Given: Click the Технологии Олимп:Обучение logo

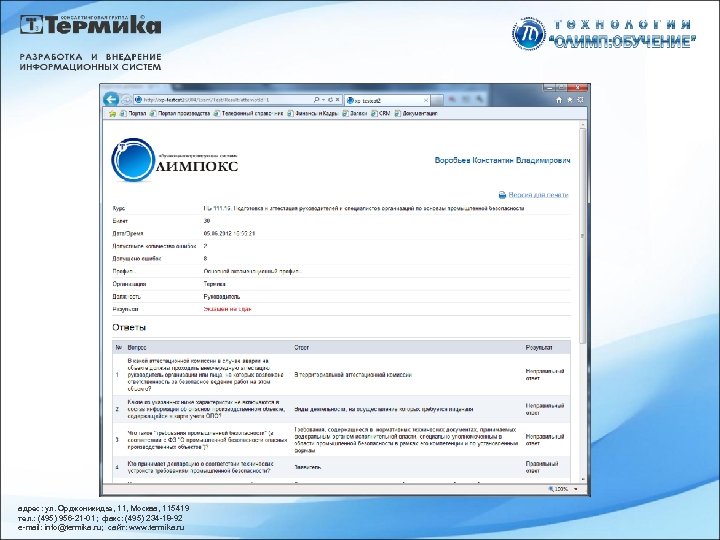Looking at the screenshot, I should coord(604,33).
